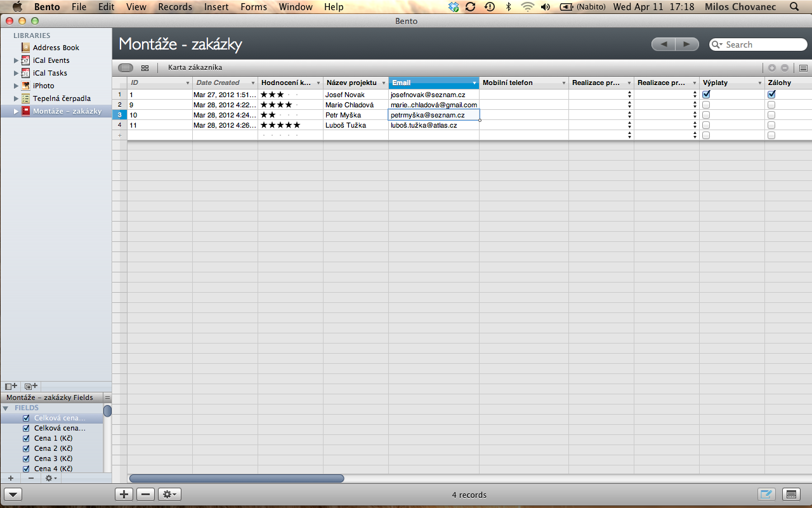Open the Records menu

tap(175, 7)
